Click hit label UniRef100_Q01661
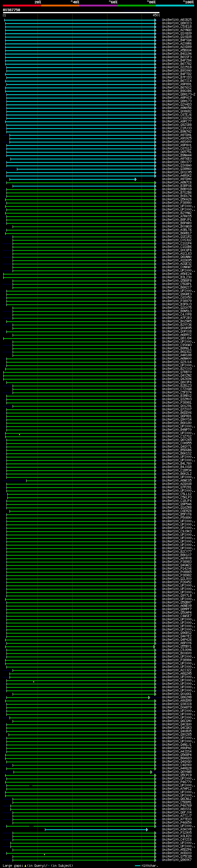The height and width of the screenshot is (868, 197). tap(177, 694)
